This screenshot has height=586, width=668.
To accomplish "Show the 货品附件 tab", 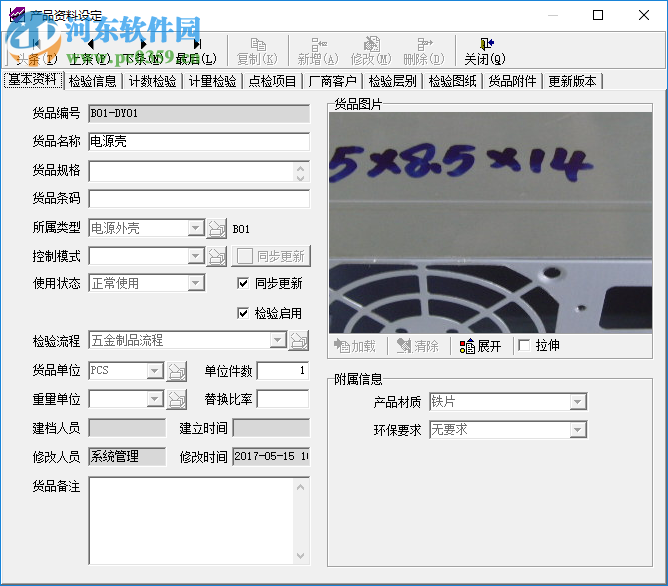I will (512, 81).
